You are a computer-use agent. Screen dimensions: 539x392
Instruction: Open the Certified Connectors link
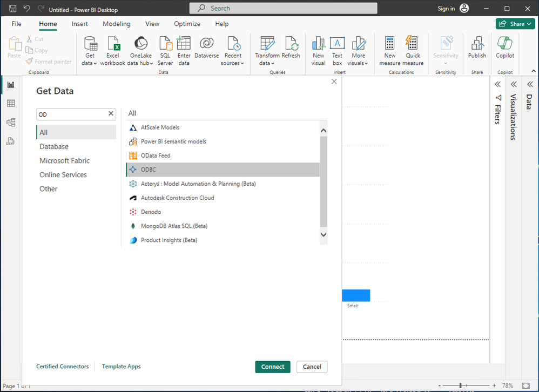62,367
